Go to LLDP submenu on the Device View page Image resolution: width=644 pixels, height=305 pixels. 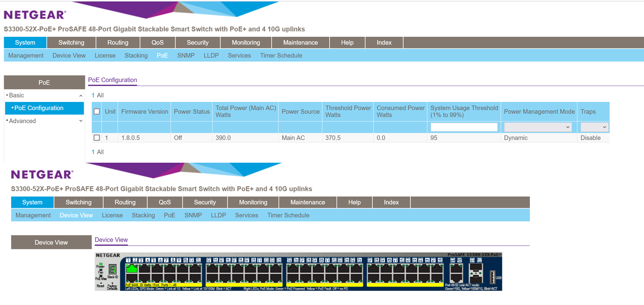click(219, 215)
